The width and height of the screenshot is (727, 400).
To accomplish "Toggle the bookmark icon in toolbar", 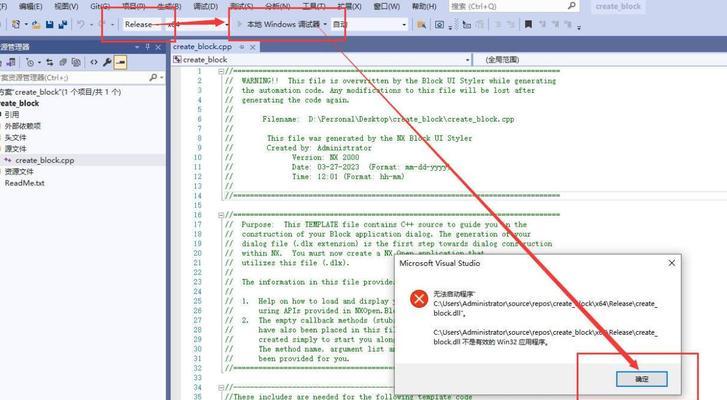I will point(528,24).
